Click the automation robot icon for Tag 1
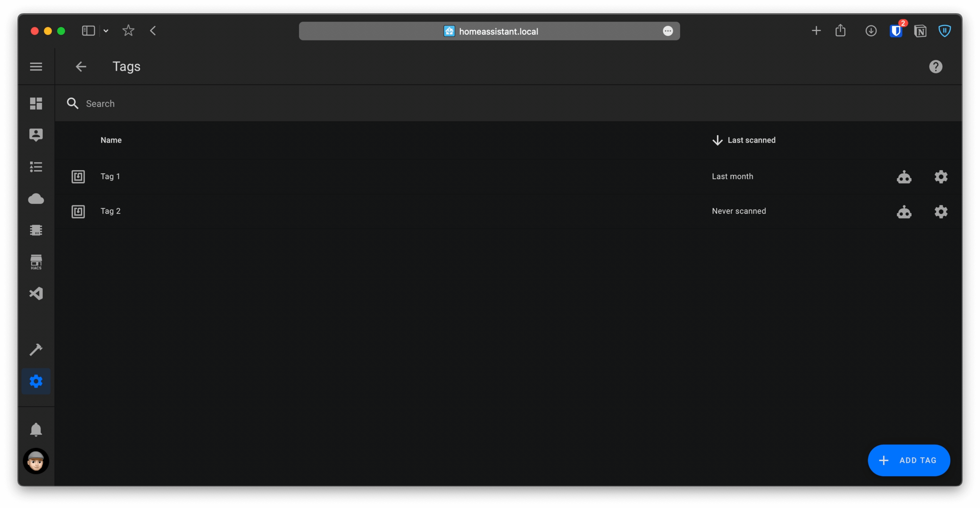Viewport: 980px width, 508px height. (x=904, y=177)
